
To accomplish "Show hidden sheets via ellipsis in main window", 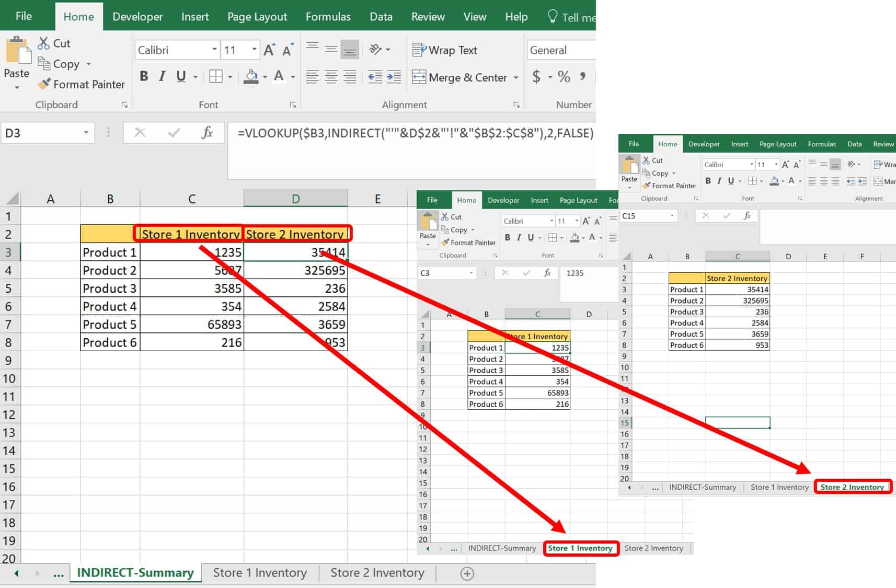I will [x=59, y=573].
